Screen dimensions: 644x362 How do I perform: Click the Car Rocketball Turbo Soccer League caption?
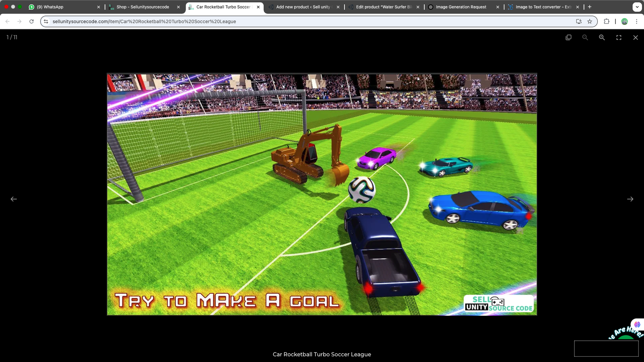(322, 354)
